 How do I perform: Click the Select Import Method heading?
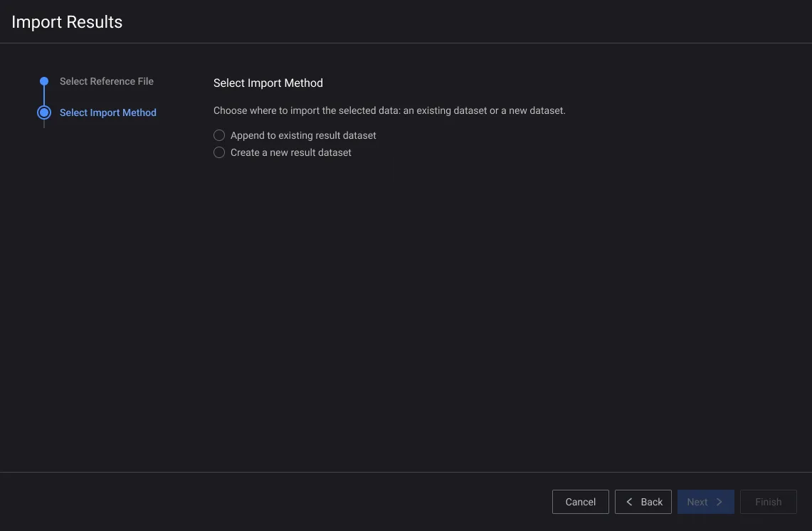tap(268, 83)
